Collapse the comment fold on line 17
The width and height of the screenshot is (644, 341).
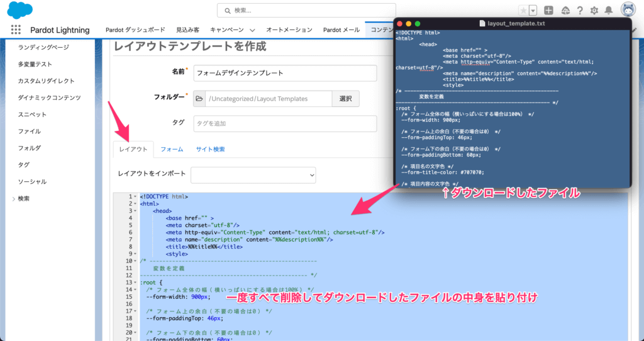point(135,311)
